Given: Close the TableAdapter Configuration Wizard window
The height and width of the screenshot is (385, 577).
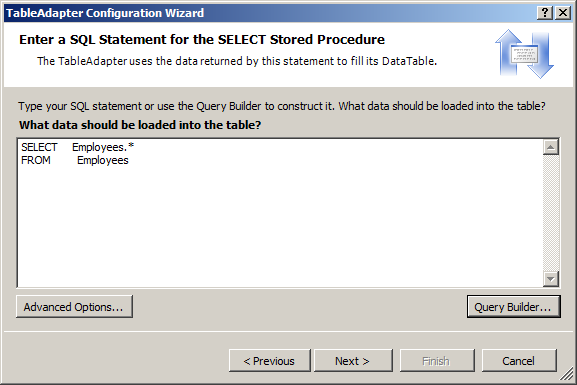Looking at the screenshot, I should coord(563,13).
